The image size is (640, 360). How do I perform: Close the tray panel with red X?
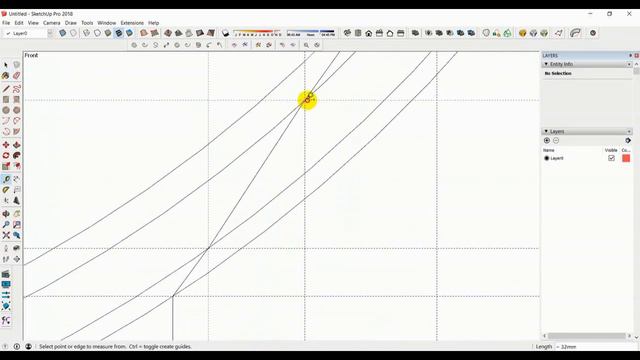(x=636, y=56)
